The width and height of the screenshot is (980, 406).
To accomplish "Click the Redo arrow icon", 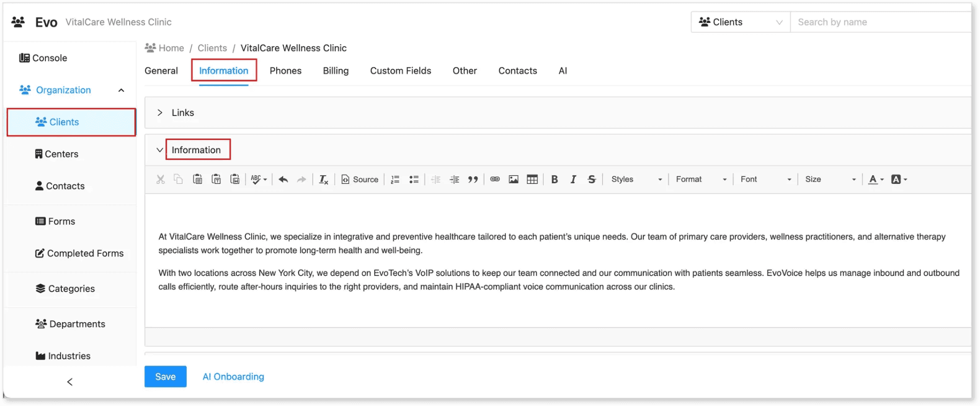I will point(302,179).
